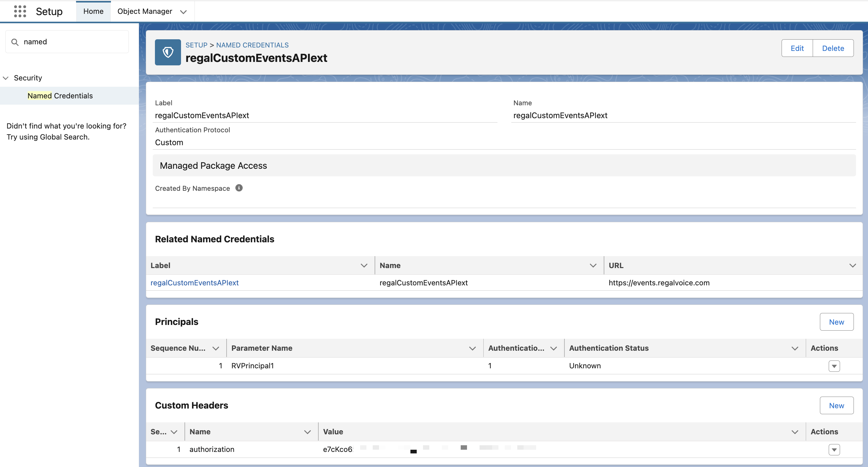Collapse the Security tree section
868x467 pixels.
(6, 78)
